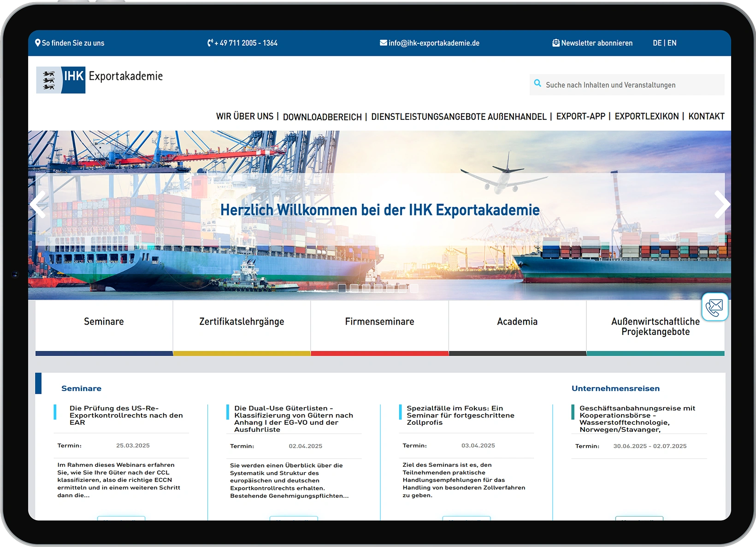This screenshot has width=756, height=547.
Task: Click the location pin icon
Action: 38,43
